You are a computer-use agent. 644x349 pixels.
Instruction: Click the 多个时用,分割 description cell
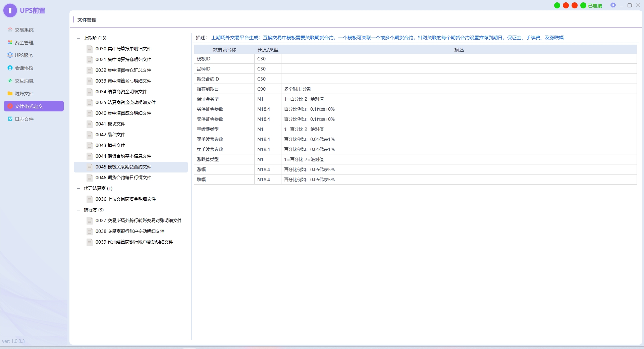click(459, 89)
